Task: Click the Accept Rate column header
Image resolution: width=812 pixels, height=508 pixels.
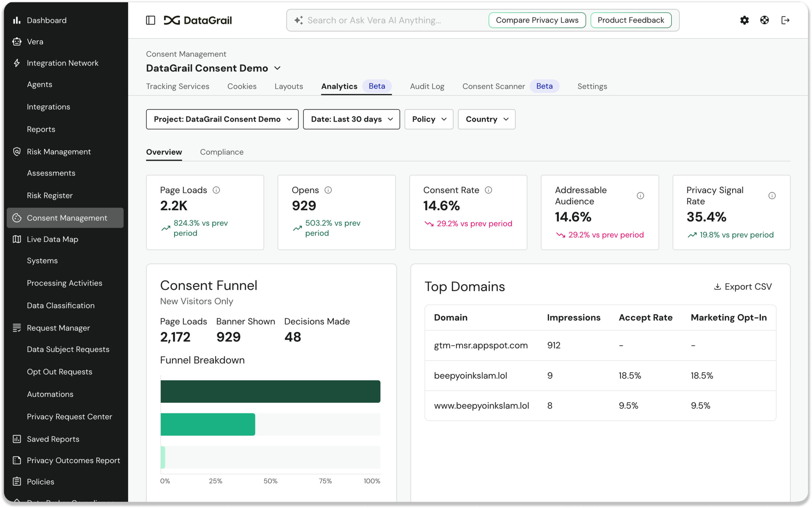Action: point(645,318)
